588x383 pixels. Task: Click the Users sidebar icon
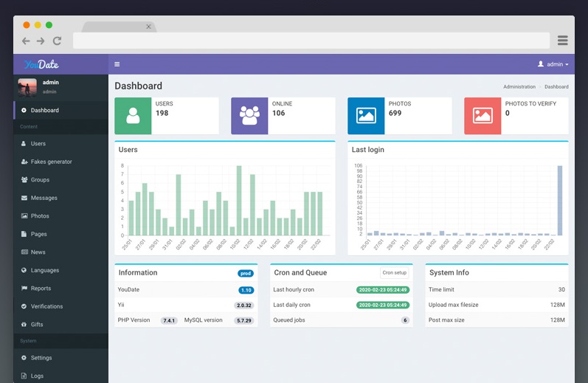[x=24, y=144]
